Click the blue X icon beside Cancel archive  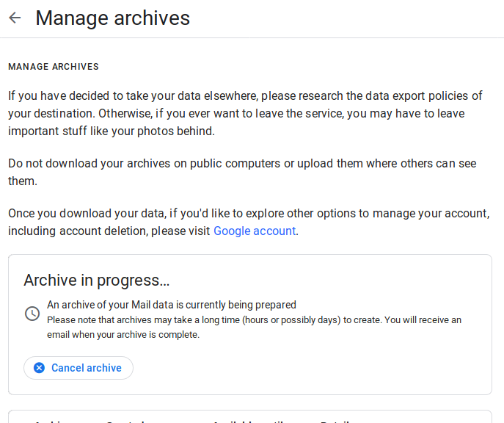click(39, 368)
